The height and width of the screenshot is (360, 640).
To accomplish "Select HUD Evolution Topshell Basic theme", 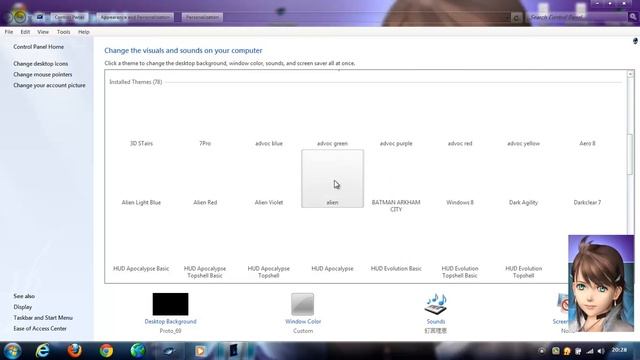I will coord(460,249).
